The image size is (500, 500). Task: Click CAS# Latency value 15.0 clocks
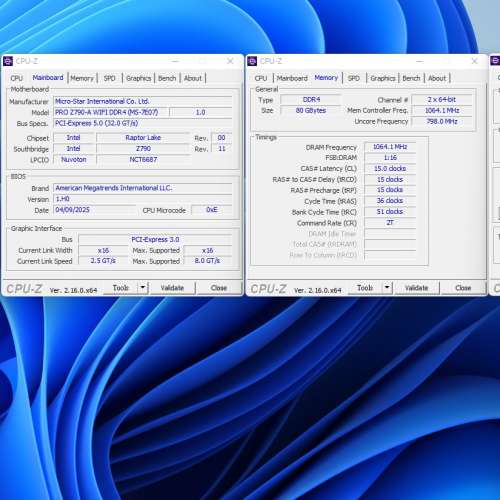click(390, 169)
